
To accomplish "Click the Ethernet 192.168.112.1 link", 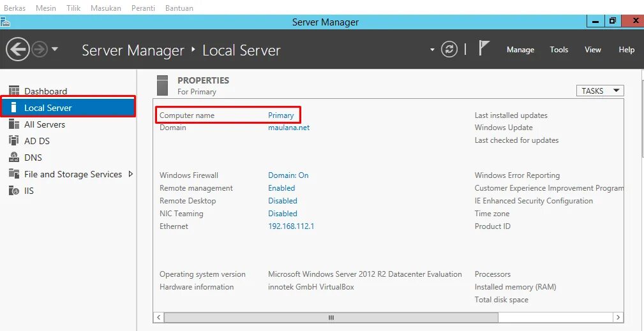I will point(291,226).
